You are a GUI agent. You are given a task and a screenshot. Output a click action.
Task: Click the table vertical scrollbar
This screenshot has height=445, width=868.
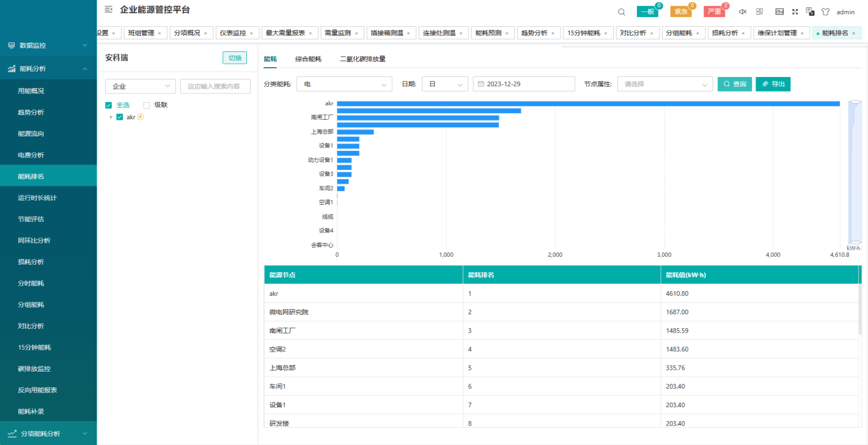click(x=861, y=309)
